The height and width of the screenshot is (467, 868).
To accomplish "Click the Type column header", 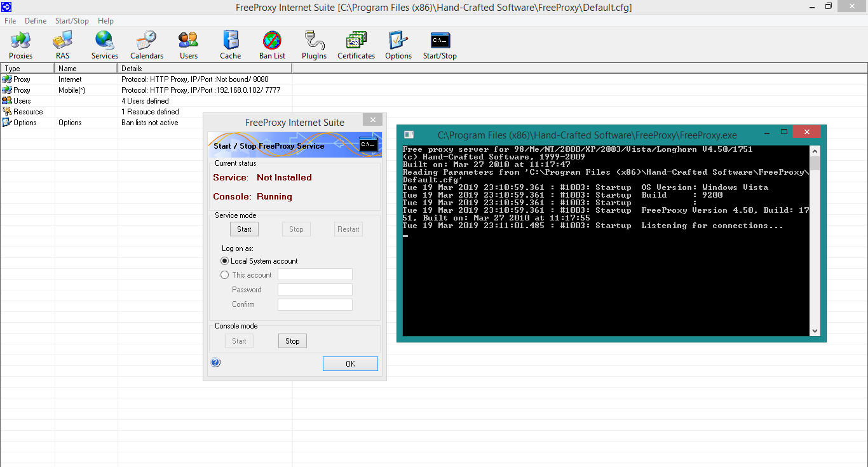I will click(28, 68).
